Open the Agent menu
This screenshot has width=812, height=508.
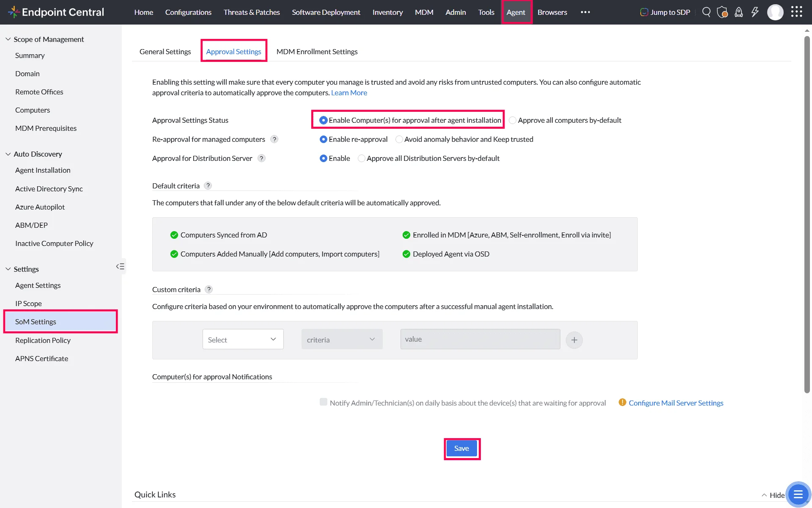(516, 12)
